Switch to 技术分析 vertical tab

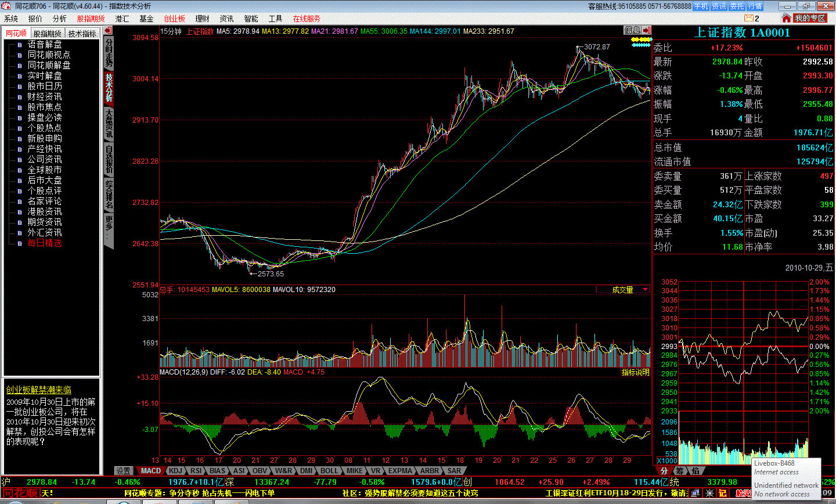pyautogui.click(x=109, y=88)
